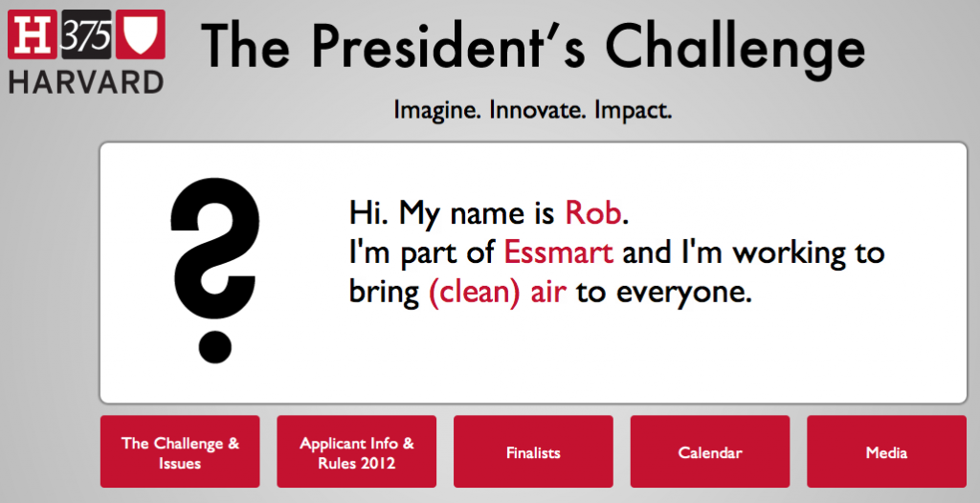The height and width of the screenshot is (503, 980).
Task: Click the white featured profile panel
Action: click(533, 273)
